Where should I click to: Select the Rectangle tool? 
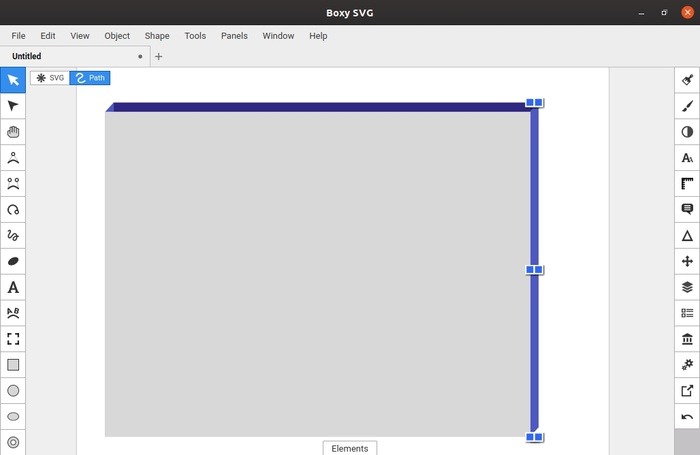pyautogui.click(x=13, y=365)
